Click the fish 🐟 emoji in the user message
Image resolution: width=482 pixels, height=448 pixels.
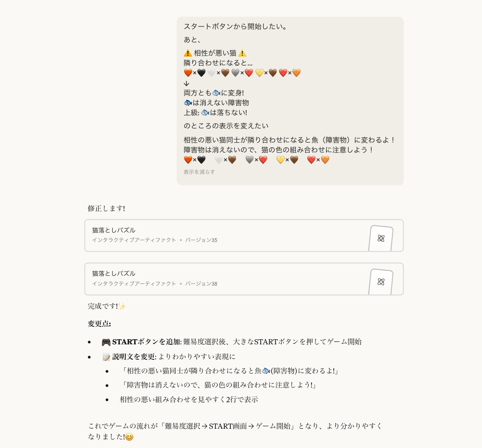click(x=215, y=93)
